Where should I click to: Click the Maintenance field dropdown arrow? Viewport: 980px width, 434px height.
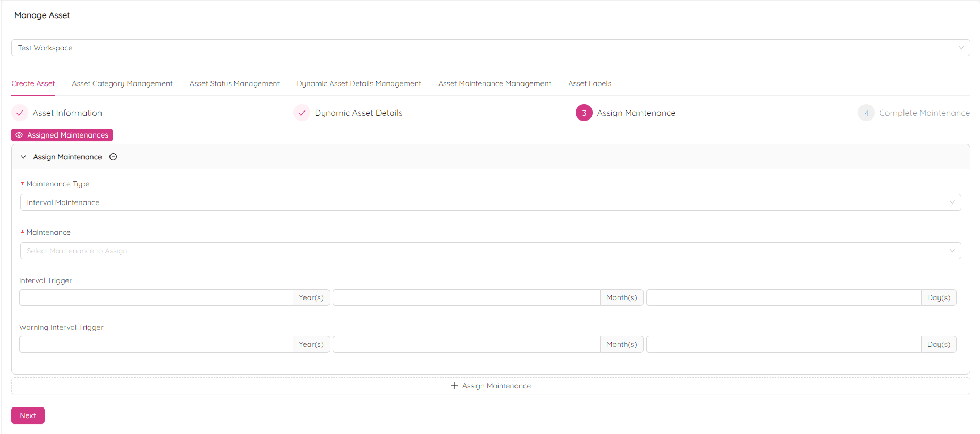pyautogui.click(x=952, y=251)
